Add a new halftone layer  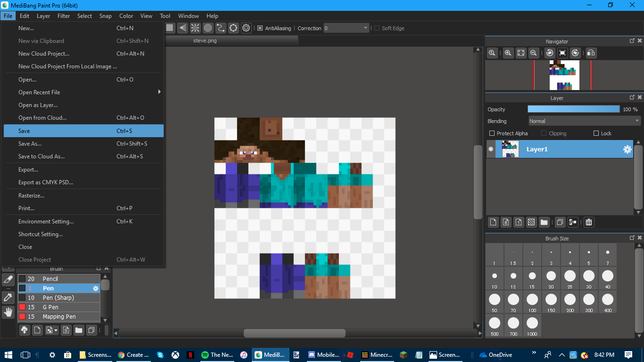tap(531, 222)
